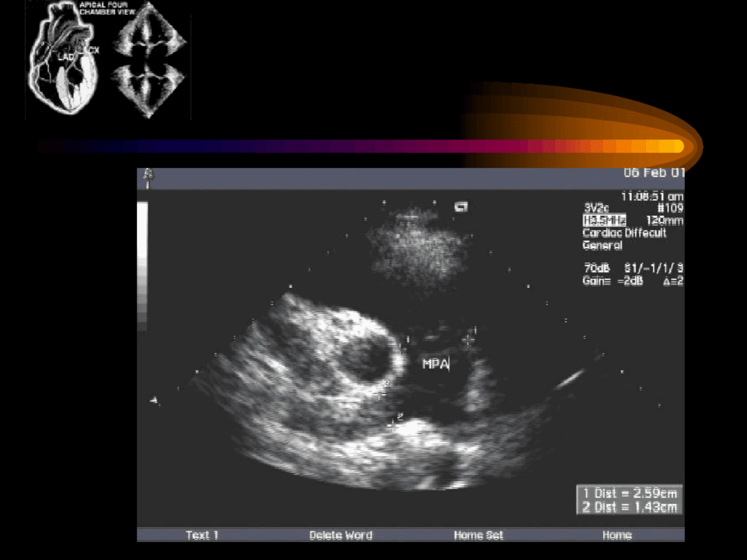Click the Text 1 softkey
The height and width of the screenshot is (560, 747).
202,535
